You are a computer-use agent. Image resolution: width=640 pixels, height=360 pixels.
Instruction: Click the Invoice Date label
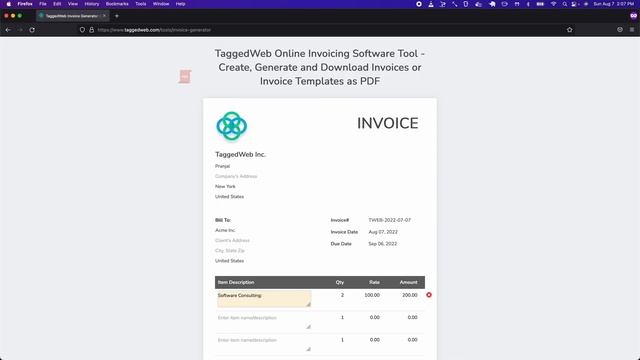pyautogui.click(x=344, y=232)
